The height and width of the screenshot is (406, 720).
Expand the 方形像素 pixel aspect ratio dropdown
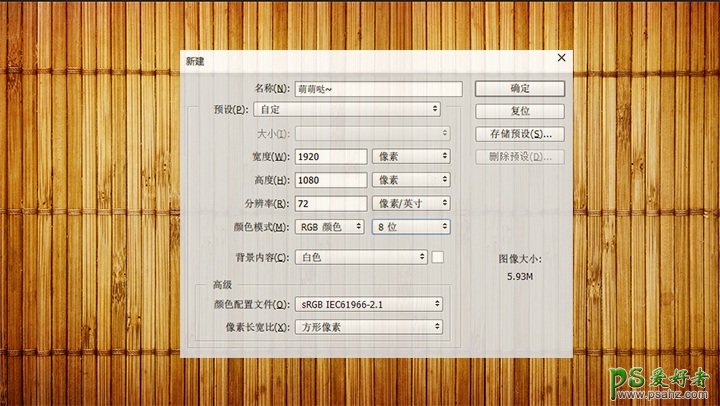tap(370, 327)
